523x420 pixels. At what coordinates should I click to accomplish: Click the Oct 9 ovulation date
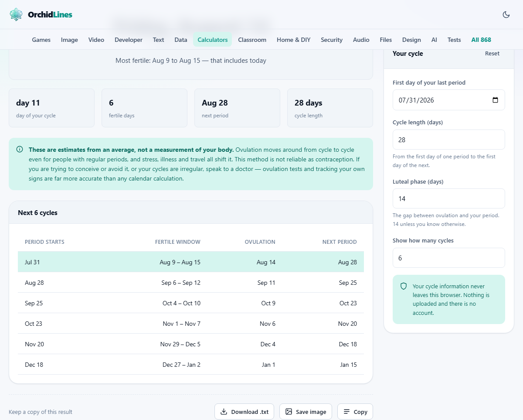268,303
